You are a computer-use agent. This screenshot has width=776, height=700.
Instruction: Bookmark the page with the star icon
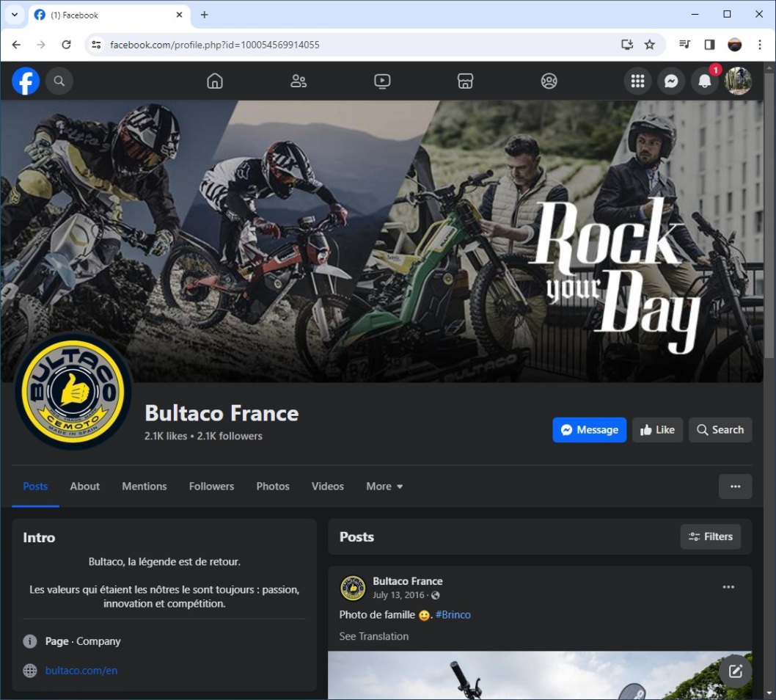[x=650, y=44]
